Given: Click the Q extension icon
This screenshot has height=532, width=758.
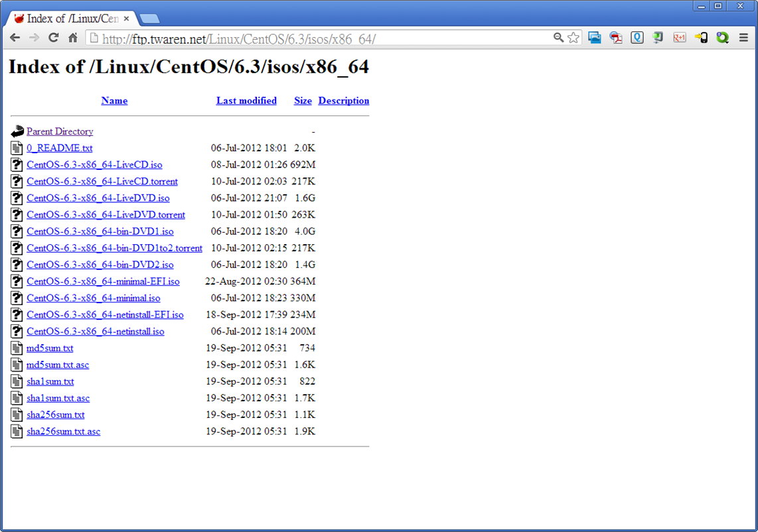Looking at the screenshot, I should click(x=637, y=38).
